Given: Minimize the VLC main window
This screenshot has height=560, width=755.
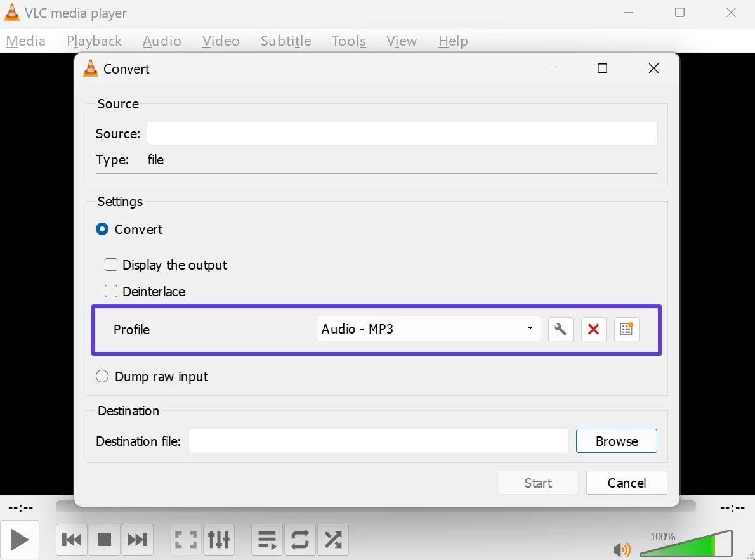Looking at the screenshot, I should point(628,13).
